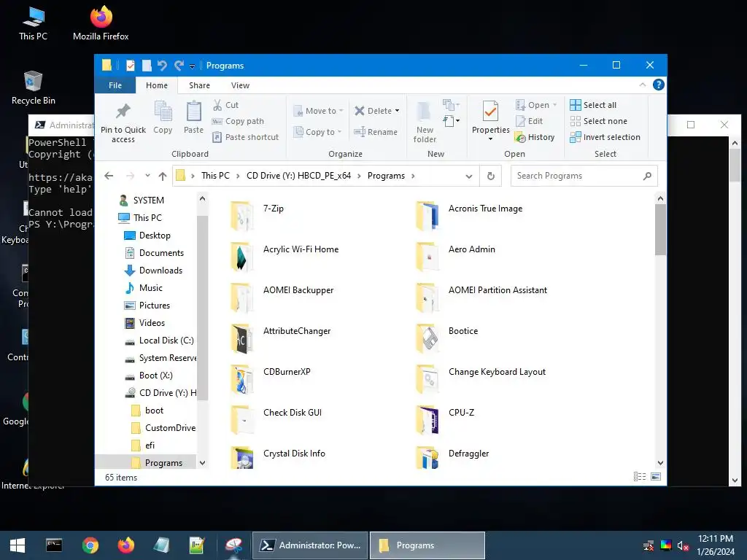Click Invert selection in ribbon
Viewport: 747px width, 560px height.
(x=605, y=137)
